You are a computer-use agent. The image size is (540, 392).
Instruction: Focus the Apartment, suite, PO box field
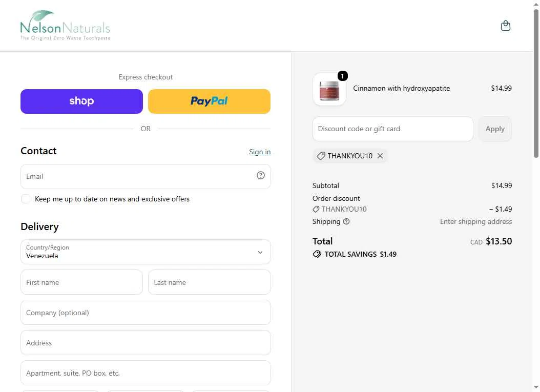(146, 373)
